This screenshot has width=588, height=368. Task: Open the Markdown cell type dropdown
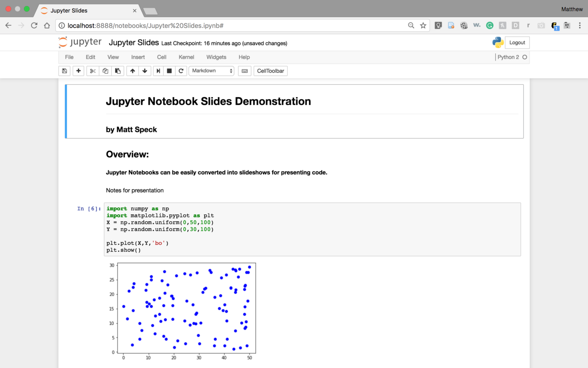(211, 71)
